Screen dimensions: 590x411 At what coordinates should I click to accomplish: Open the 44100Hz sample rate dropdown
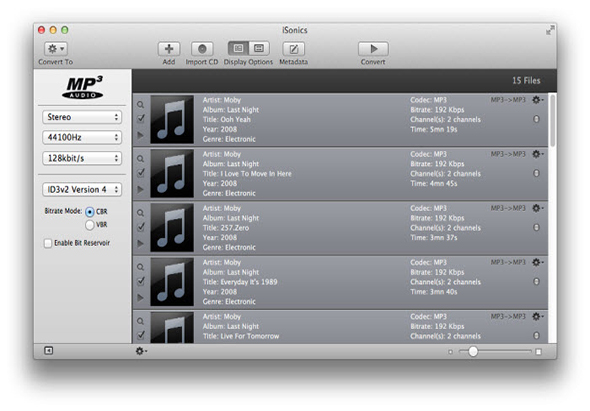tap(82, 137)
